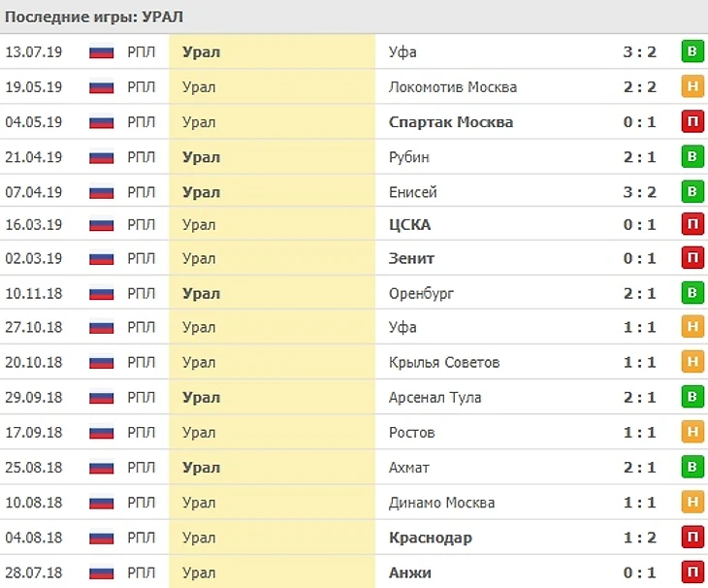Screen dimensions: 708x588
Task: Click the green win badge for 13.07.19 match
Action: tap(692, 52)
